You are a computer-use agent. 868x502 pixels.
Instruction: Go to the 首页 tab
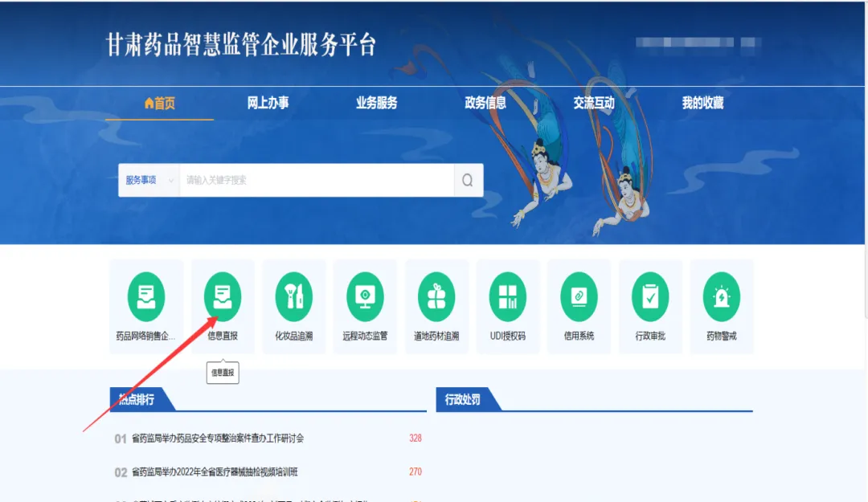(159, 103)
